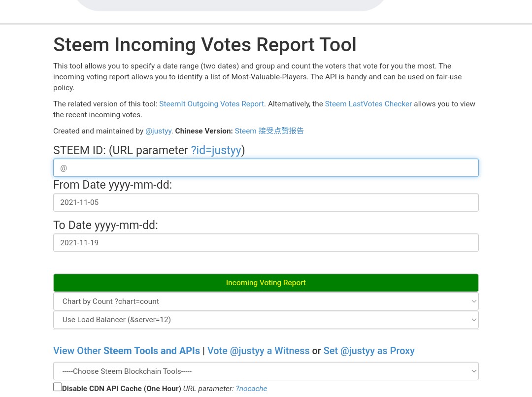Open the SteemIt Outgoing Votes Report link
The height and width of the screenshot is (397, 532).
[211, 104]
